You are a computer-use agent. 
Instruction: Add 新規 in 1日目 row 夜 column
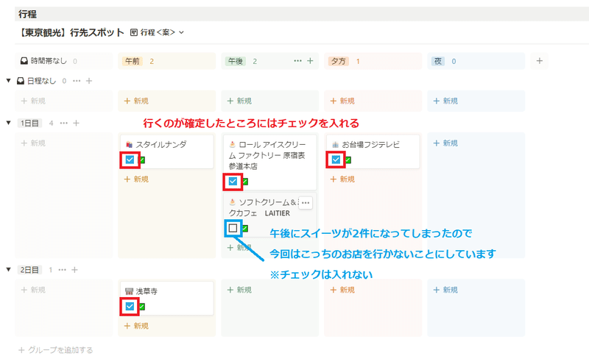446,143
